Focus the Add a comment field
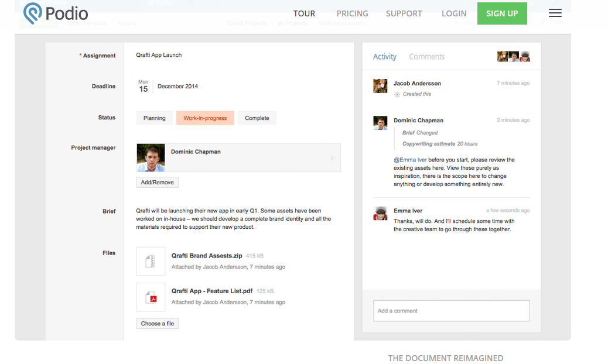 [x=451, y=311]
